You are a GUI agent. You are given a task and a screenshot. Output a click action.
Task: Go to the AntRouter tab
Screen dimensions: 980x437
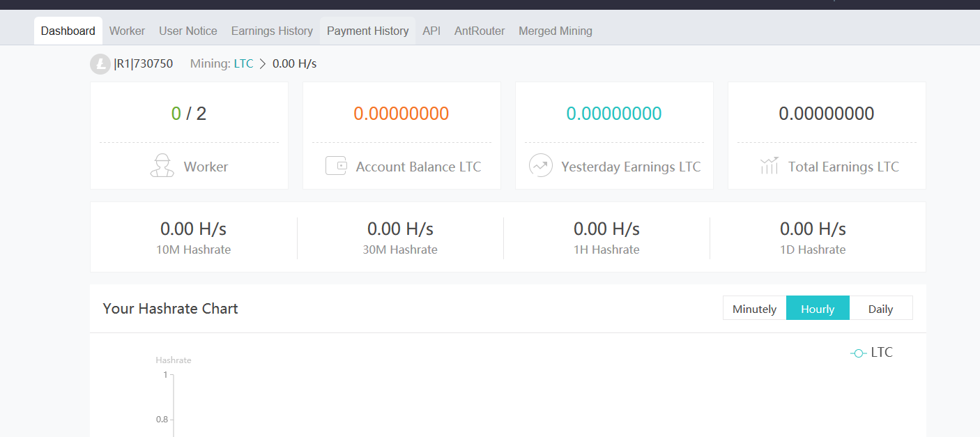tap(480, 31)
